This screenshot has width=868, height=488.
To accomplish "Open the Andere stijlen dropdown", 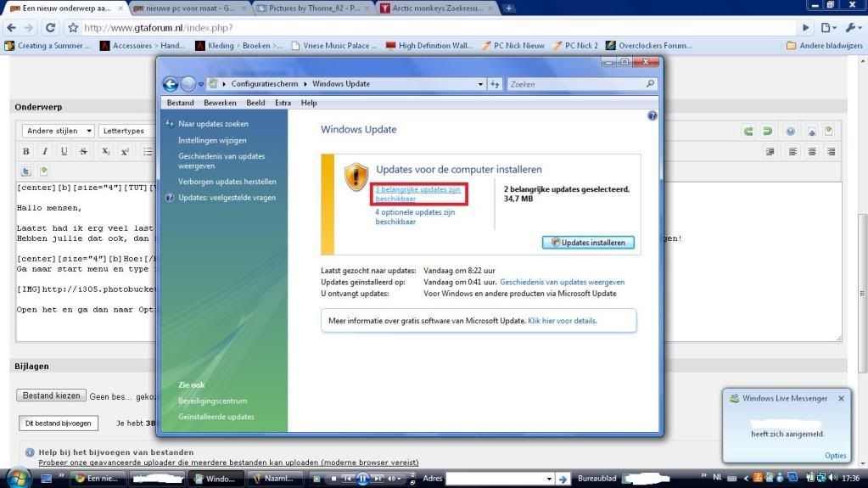I will [59, 131].
